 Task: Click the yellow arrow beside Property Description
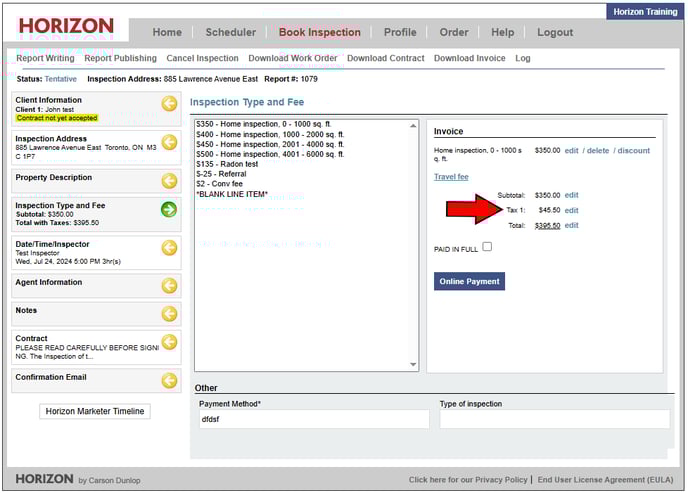point(170,181)
